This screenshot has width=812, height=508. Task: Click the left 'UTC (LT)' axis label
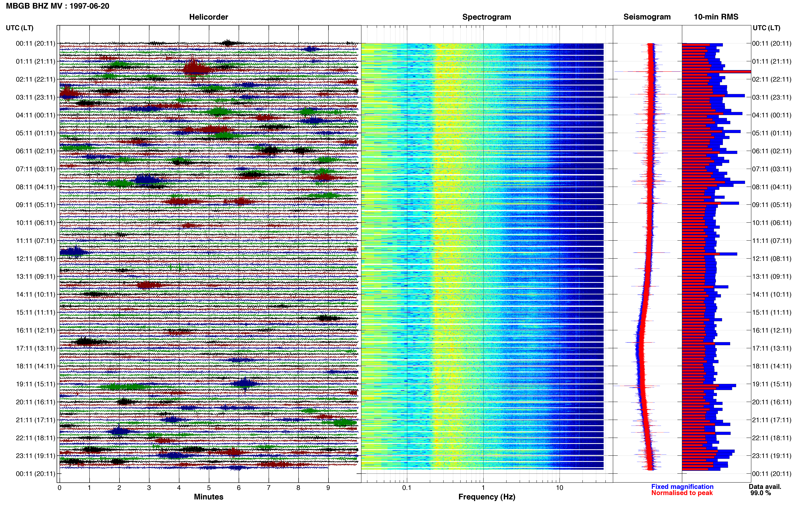[20, 28]
